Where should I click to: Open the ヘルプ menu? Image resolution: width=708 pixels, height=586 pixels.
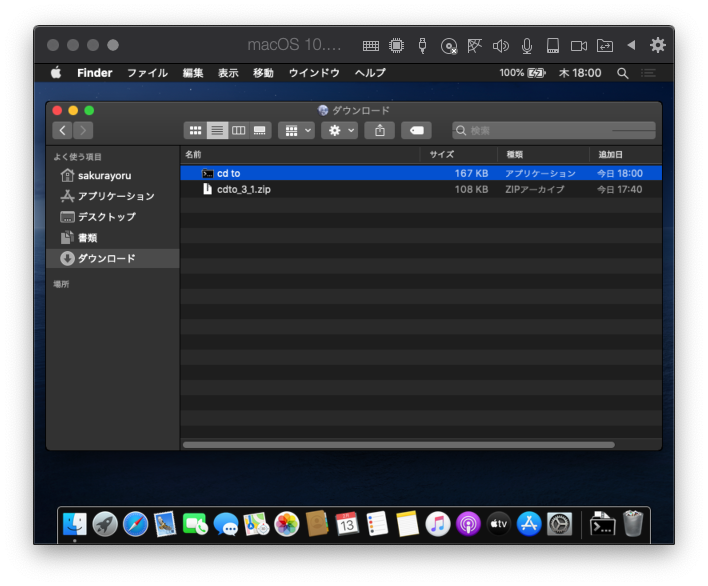point(370,73)
